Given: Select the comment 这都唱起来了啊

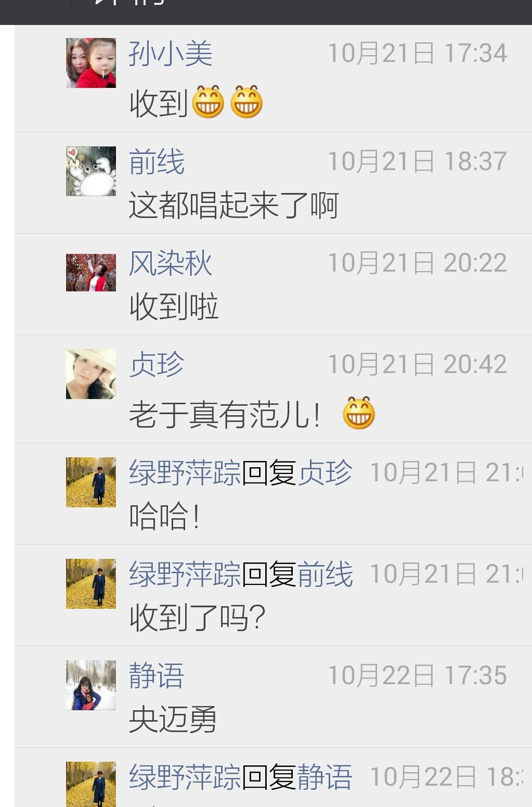Looking at the screenshot, I should tap(234, 206).
